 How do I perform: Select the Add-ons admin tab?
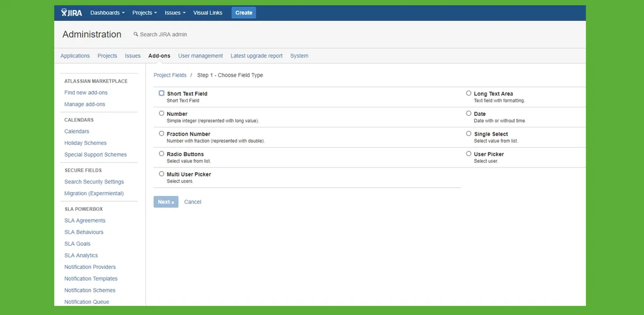tap(159, 56)
